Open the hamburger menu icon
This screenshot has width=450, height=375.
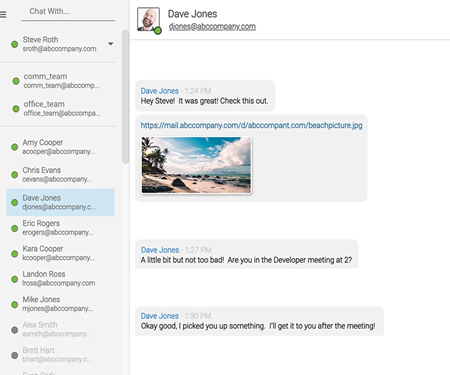click(3, 14)
